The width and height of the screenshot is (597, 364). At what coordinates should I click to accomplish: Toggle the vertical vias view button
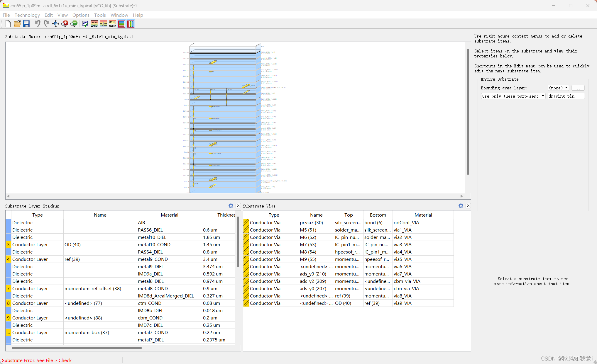pyautogui.click(x=131, y=24)
